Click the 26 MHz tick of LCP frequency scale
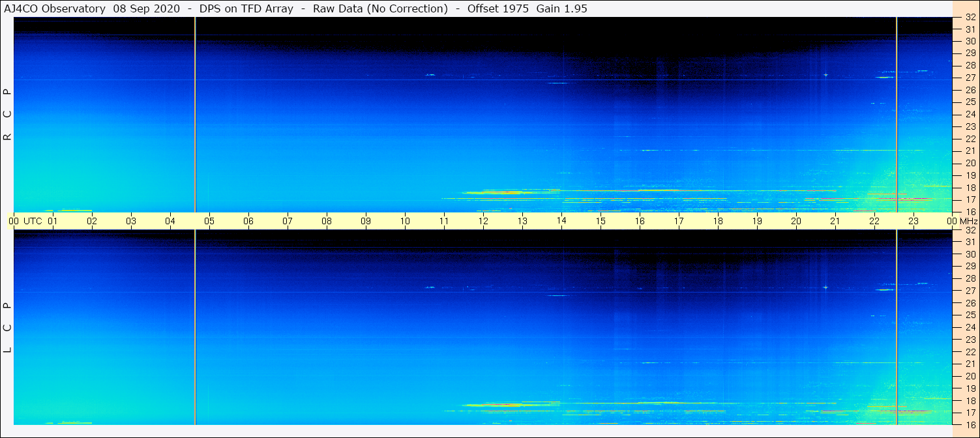 (x=970, y=303)
